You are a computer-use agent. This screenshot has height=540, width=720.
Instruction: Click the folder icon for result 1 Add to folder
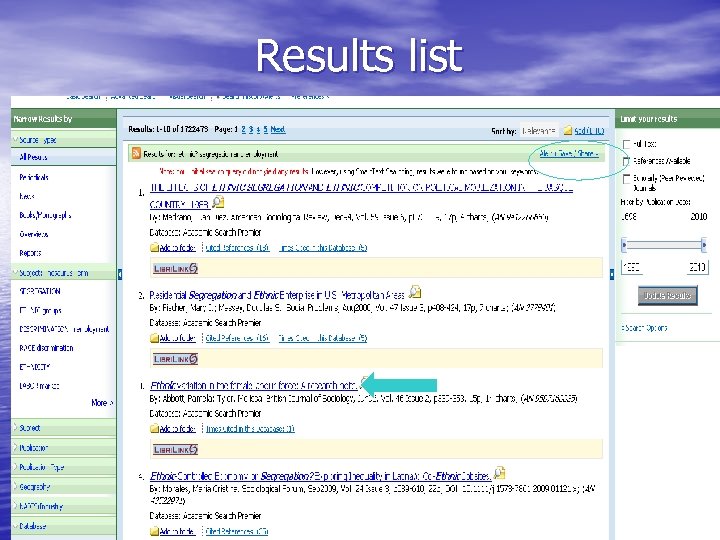click(x=154, y=248)
